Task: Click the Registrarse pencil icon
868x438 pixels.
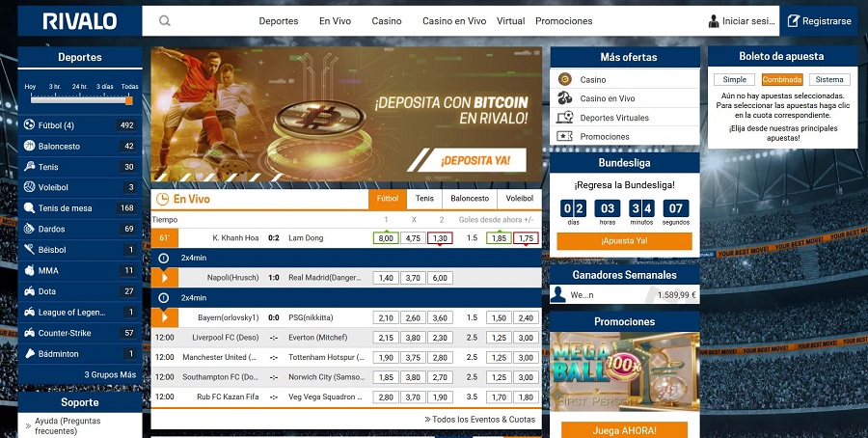Action: click(794, 21)
